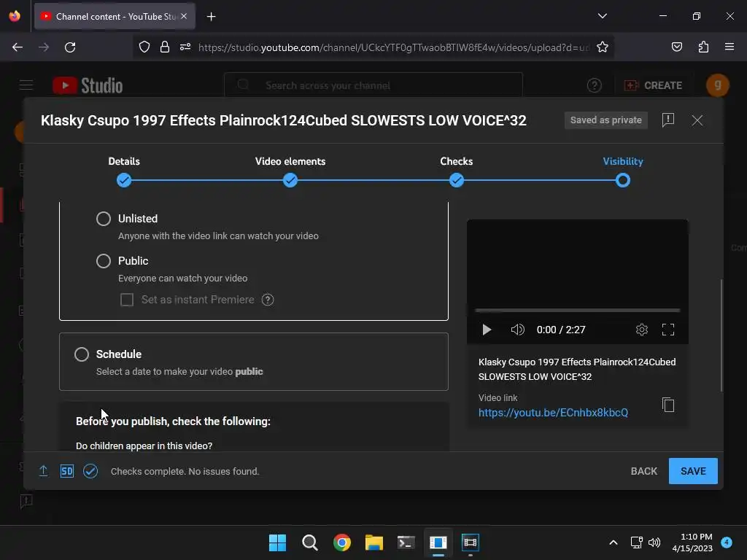This screenshot has width=747, height=560.
Task: Click the upload status arrow icon
Action: click(x=43, y=471)
